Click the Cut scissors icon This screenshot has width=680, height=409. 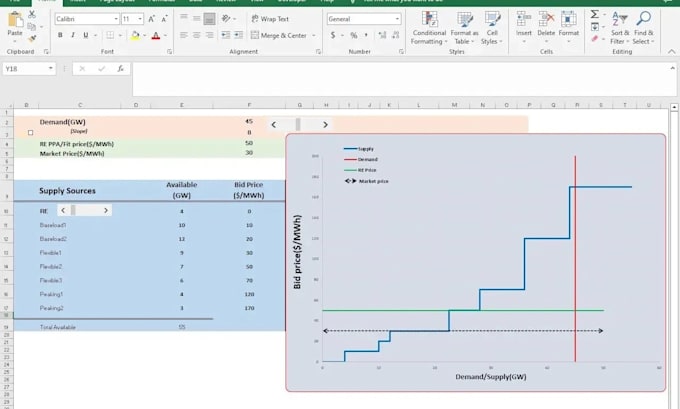pos(32,14)
